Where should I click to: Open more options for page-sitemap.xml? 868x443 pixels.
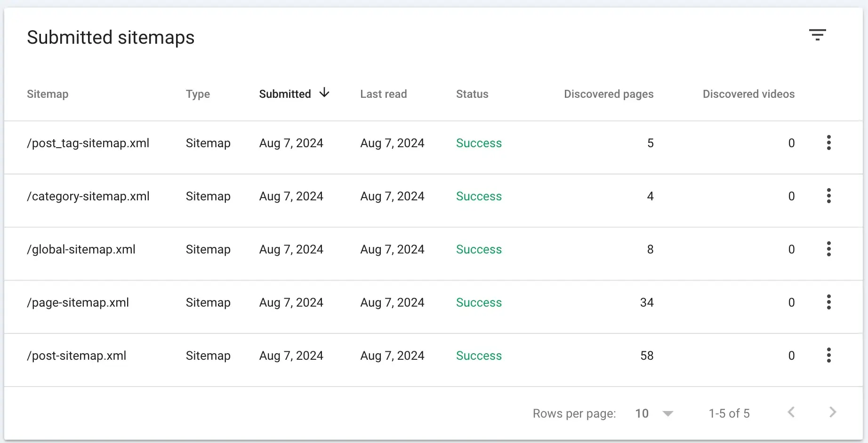(828, 302)
